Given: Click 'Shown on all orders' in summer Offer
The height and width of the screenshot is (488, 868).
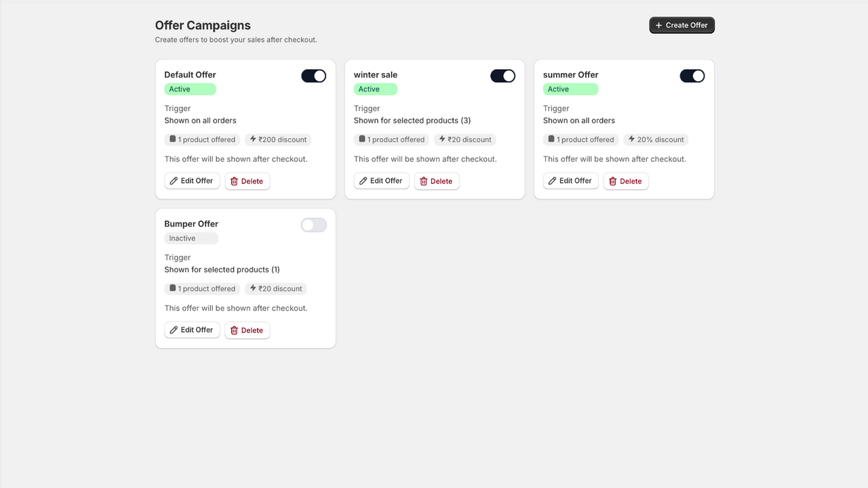Looking at the screenshot, I should point(579,121).
